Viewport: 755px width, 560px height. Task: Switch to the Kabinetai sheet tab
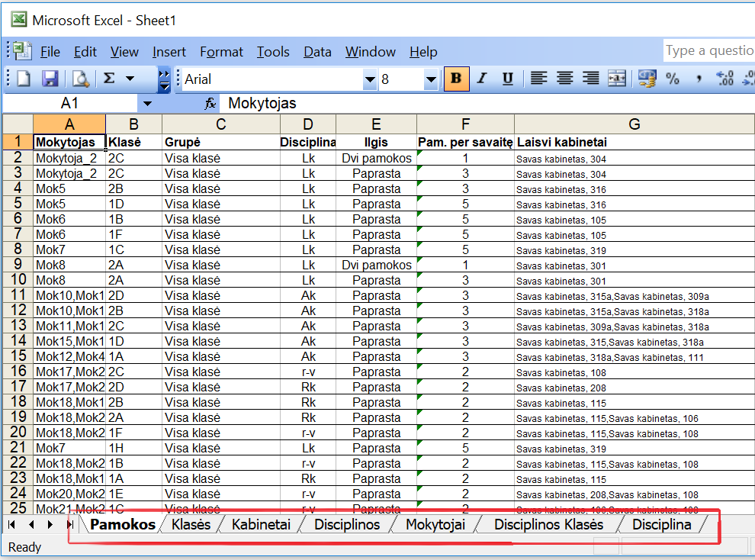261,525
